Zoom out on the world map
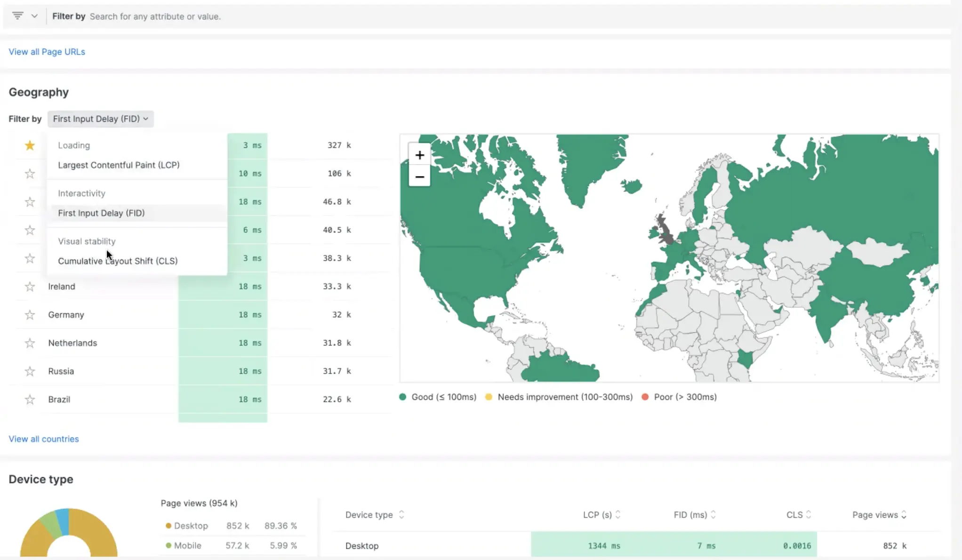The image size is (962, 560). (x=419, y=177)
